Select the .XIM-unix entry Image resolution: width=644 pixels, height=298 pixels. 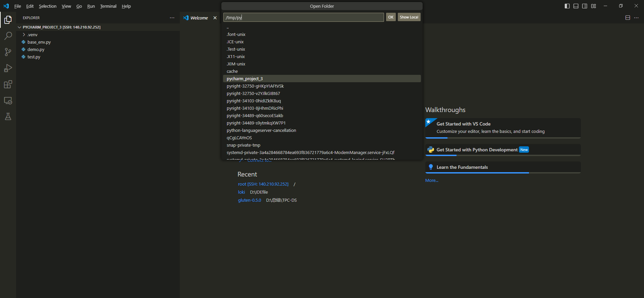pos(322,64)
